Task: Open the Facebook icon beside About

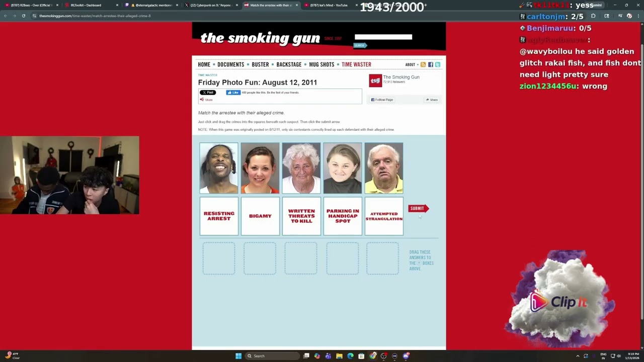Action: click(430, 64)
